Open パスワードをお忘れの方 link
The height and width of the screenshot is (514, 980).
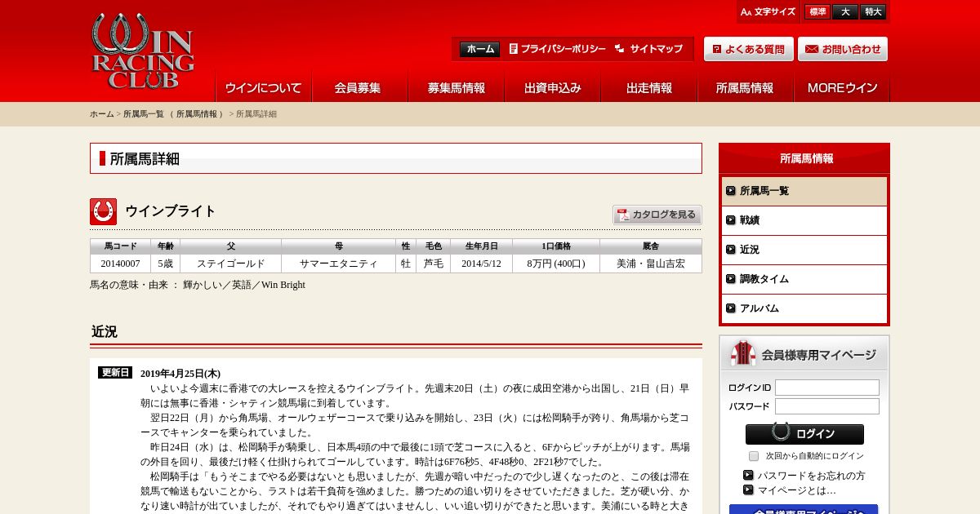click(811, 476)
